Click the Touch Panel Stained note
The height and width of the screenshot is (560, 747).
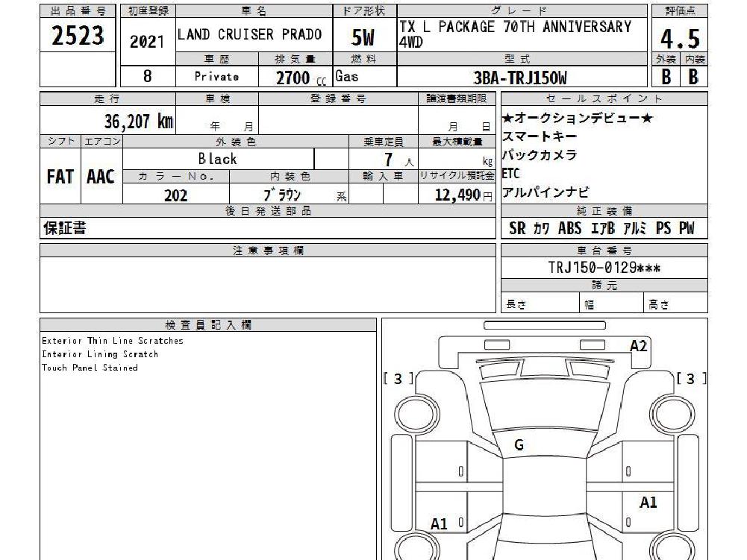coord(90,367)
